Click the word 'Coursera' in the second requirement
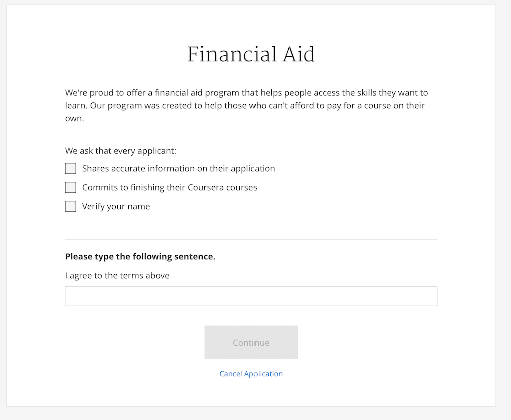The image size is (511, 420). (x=208, y=188)
